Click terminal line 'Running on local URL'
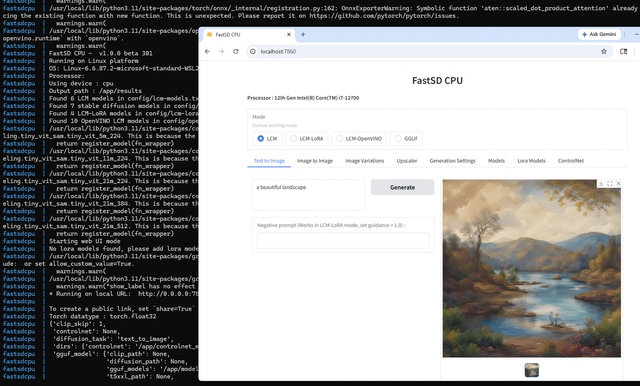 pyautogui.click(x=124, y=294)
